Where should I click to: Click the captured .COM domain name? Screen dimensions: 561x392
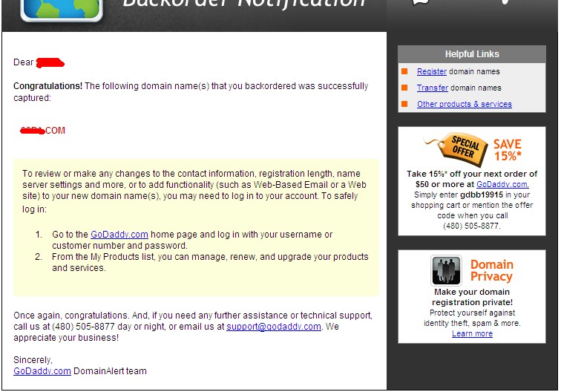pyautogui.click(x=42, y=131)
